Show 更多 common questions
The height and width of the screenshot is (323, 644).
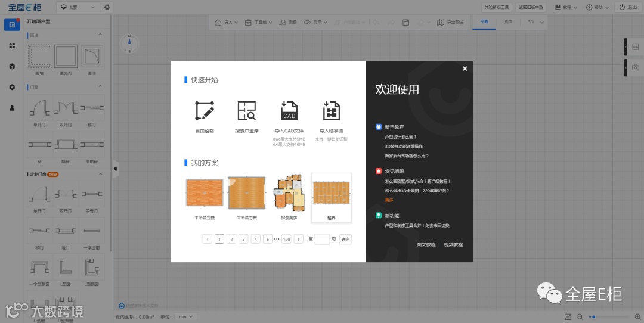point(389,200)
